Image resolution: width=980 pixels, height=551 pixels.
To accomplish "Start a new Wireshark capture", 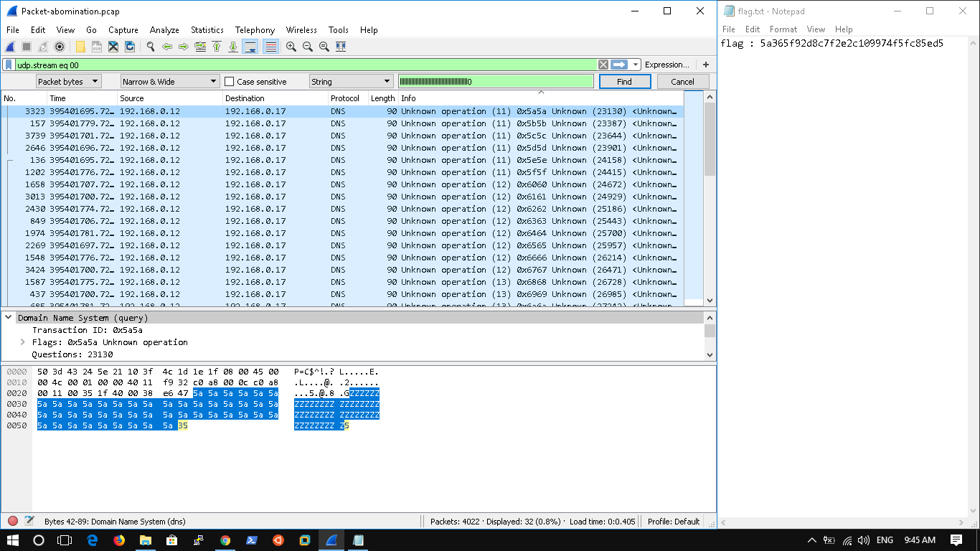I will point(9,47).
